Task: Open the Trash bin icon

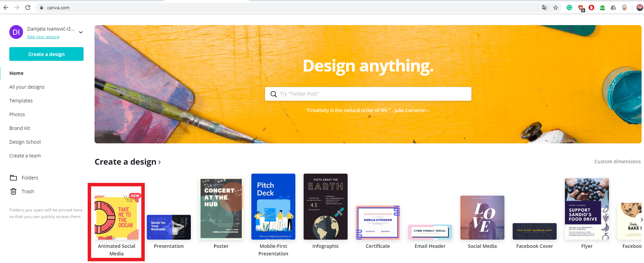Action: tap(13, 191)
